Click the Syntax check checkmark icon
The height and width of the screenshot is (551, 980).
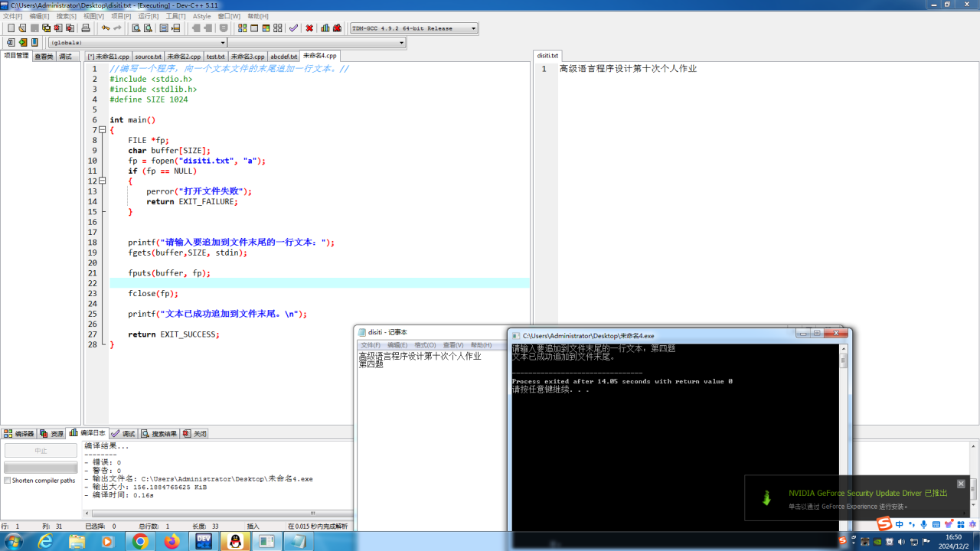click(x=293, y=28)
